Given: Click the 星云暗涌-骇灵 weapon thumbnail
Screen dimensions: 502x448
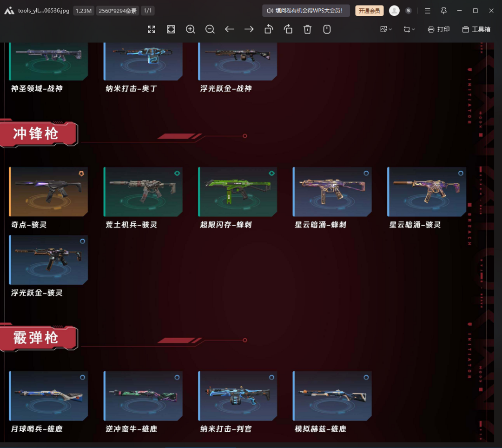Looking at the screenshot, I should tap(427, 192).
